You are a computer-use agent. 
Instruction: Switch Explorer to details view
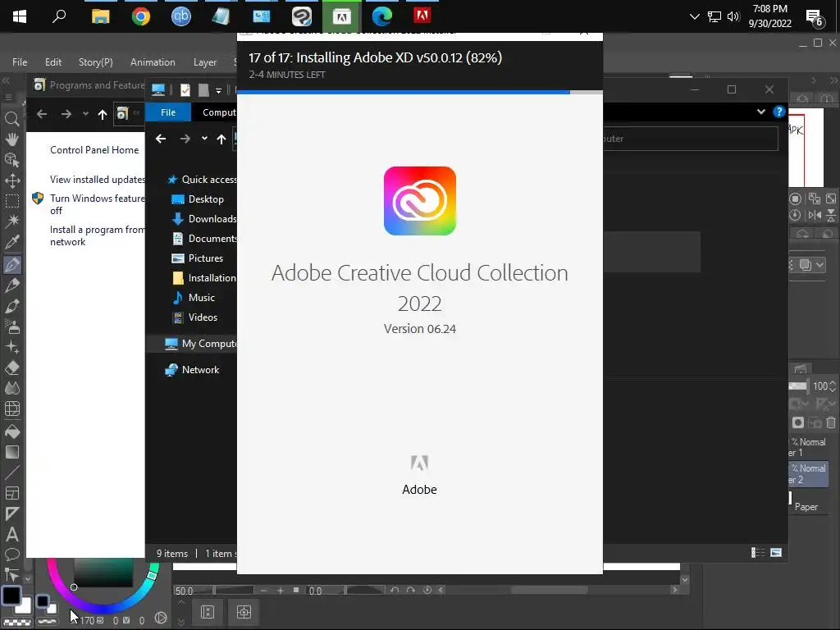757,552
